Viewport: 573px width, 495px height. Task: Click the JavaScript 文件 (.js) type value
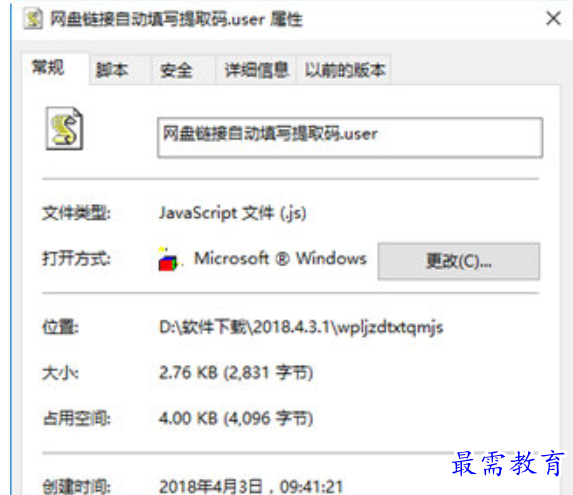[x=232, y=213]
